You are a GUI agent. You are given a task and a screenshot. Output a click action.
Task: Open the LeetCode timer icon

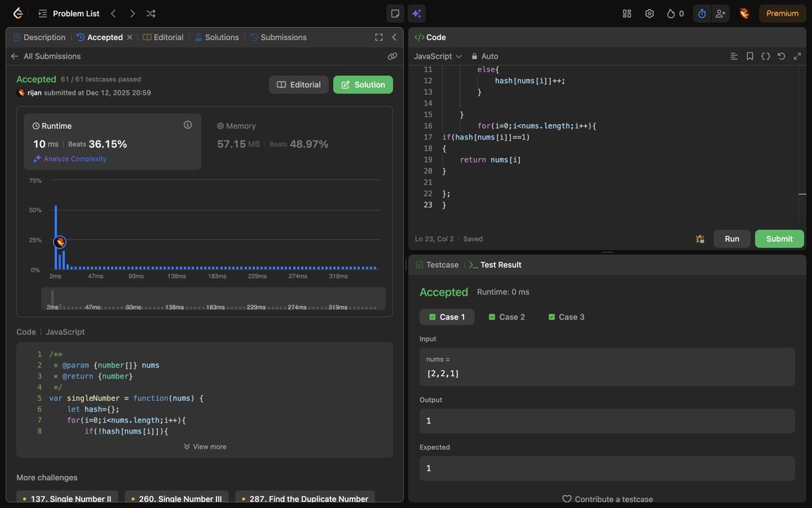702,13
